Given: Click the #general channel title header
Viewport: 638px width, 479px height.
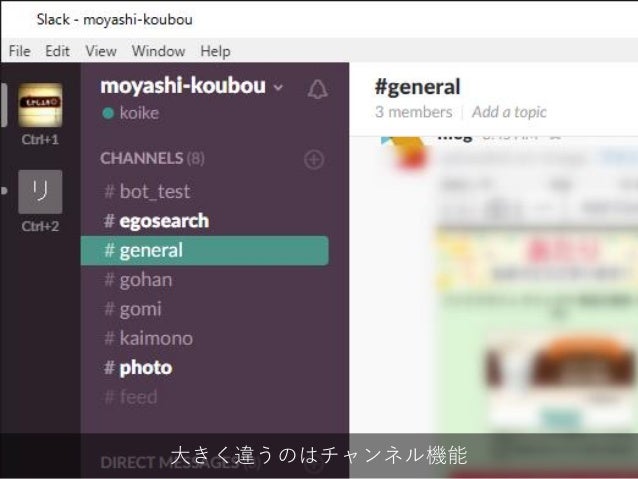Looking at the screenshot, I should pos(417,87).
